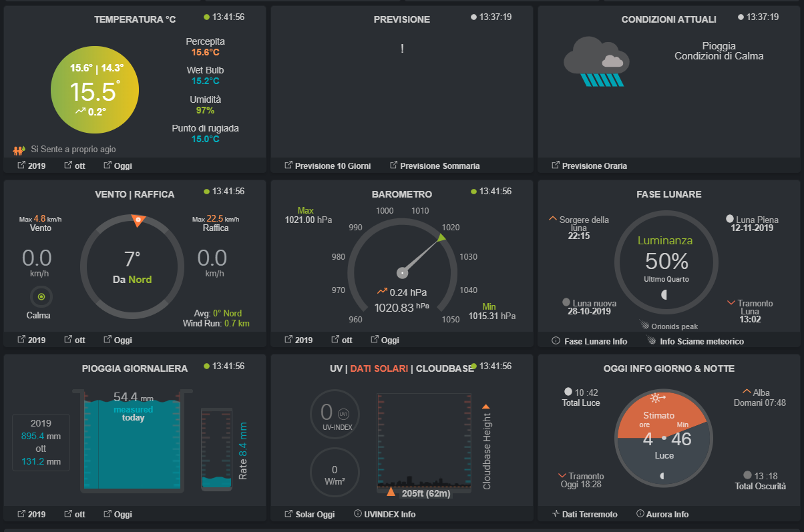
Task: Open 2019 link in Barometro card
Action: point(298,340)
